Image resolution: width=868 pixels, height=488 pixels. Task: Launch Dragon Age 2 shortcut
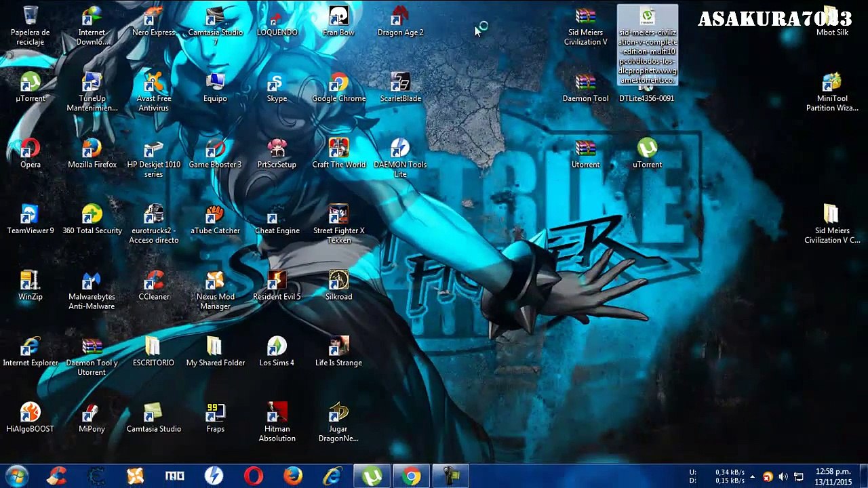pos(400,22)
